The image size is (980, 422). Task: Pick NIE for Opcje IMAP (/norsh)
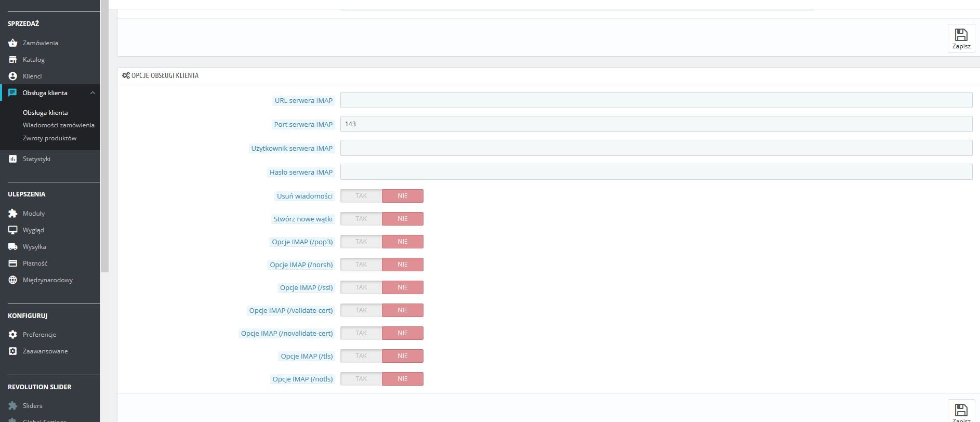(x=403, y=265)
